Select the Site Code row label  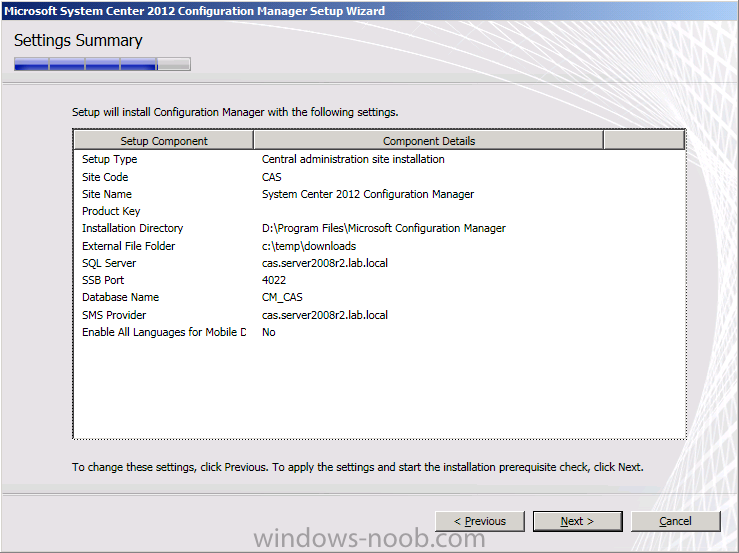105,177
